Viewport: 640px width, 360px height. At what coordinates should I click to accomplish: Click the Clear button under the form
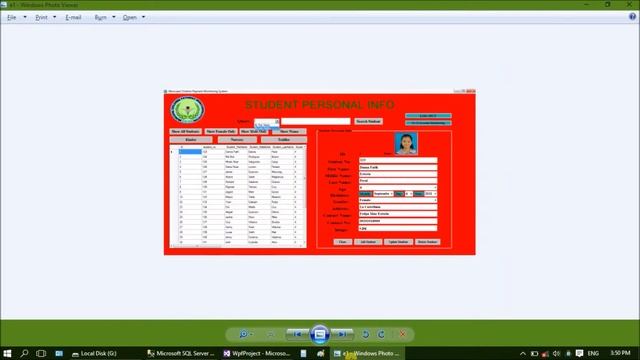tap(342, 242)
